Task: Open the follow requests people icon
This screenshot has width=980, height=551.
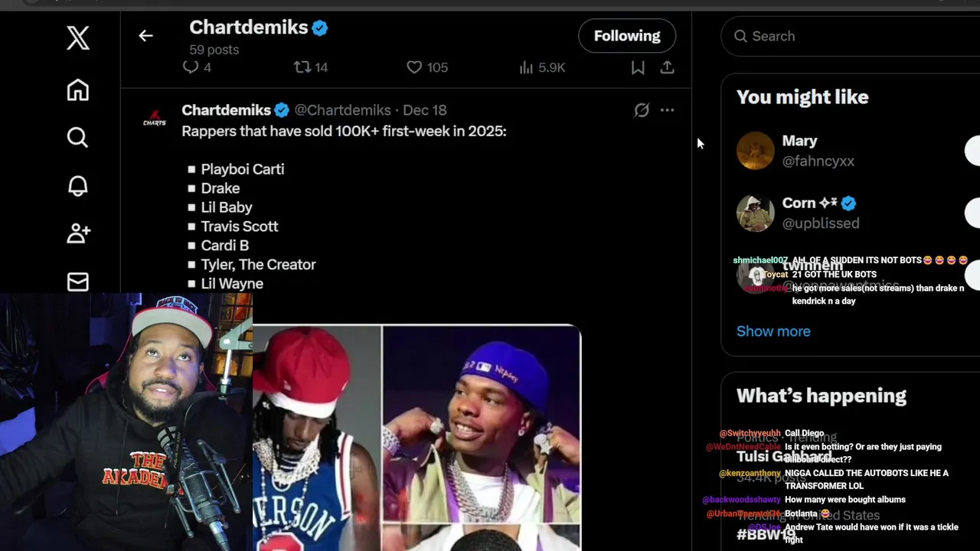Action: point(77,233)
